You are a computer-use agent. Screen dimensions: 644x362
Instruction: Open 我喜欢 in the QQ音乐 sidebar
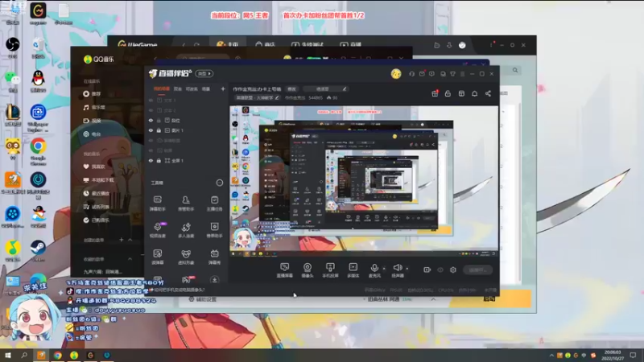tap(94, 167)
